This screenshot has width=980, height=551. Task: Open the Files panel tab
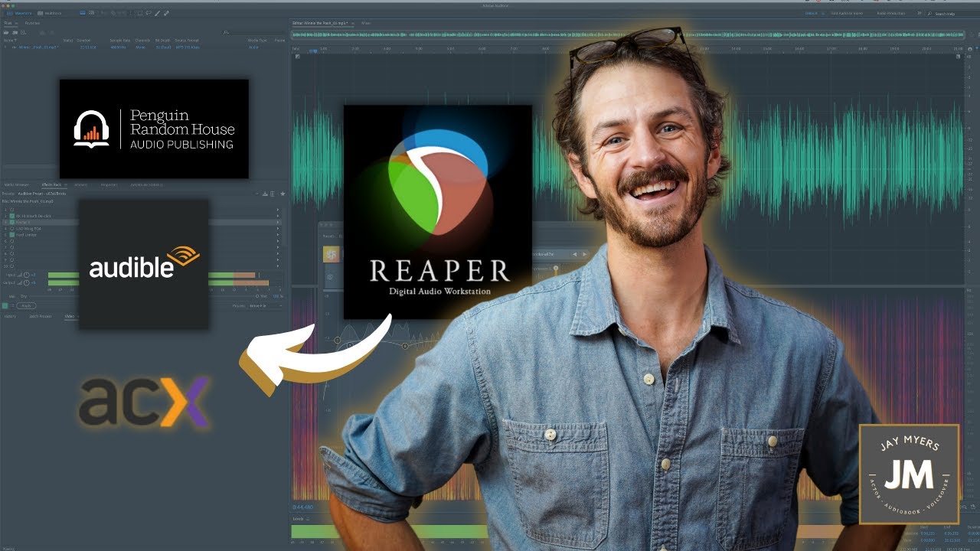(8, 23)
